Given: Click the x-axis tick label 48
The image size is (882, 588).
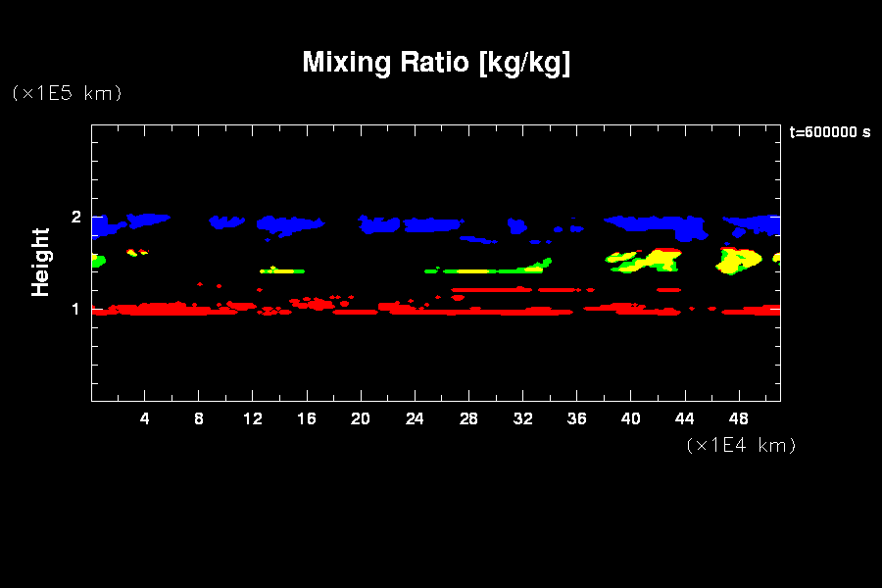Looking at the screenshot, I should [x=738, y=418].
